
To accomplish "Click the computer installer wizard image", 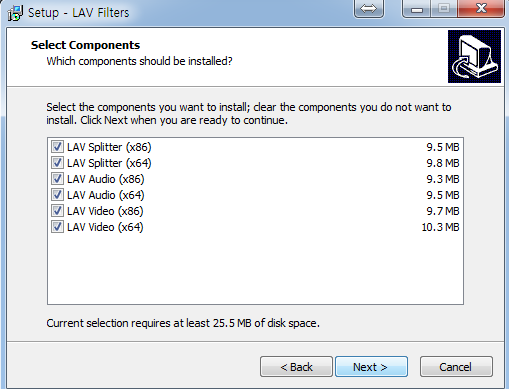I will 474,56.
